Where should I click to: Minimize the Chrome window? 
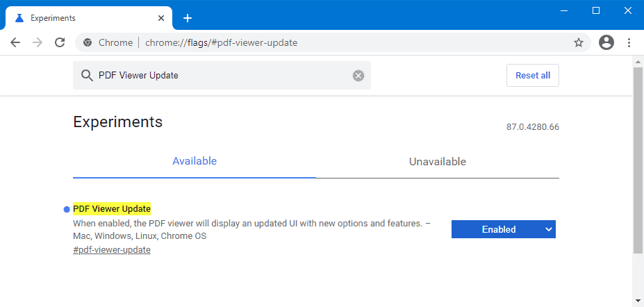564,10
